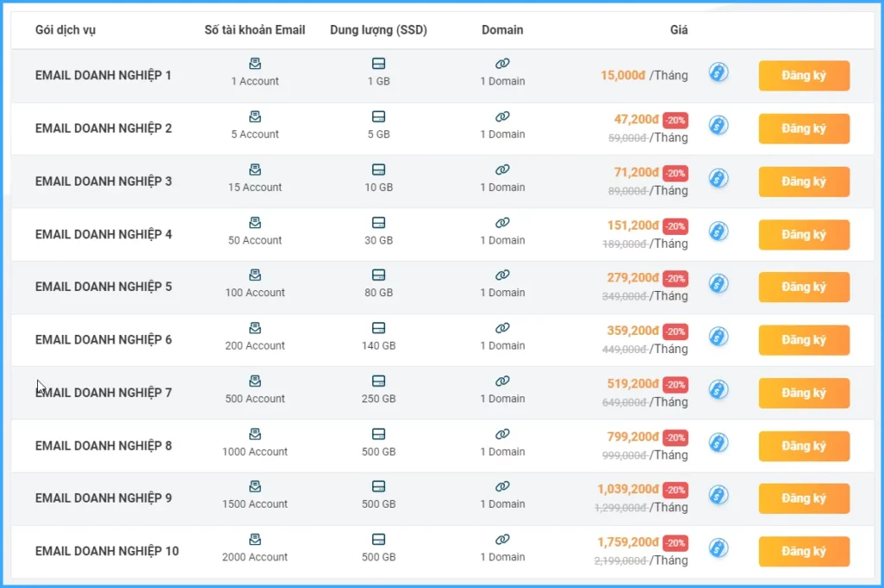Click the -20% discount badge next to 799,200đ

(x=675, y=438)
